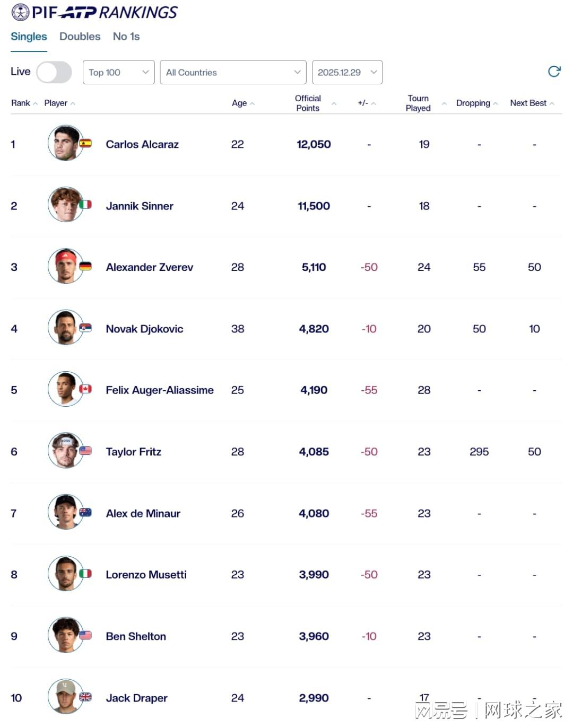This screenshot has width=573, height=728.
Task: Click Jannik Sinner's profile photo
Action: click(x=65, y=205)
